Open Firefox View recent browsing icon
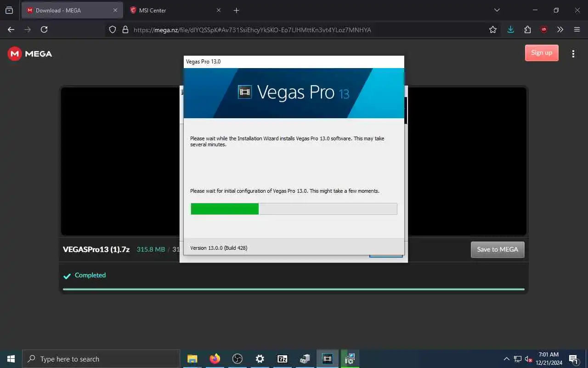This screenshot has height=368, width=588. click(x=9, y=10)
